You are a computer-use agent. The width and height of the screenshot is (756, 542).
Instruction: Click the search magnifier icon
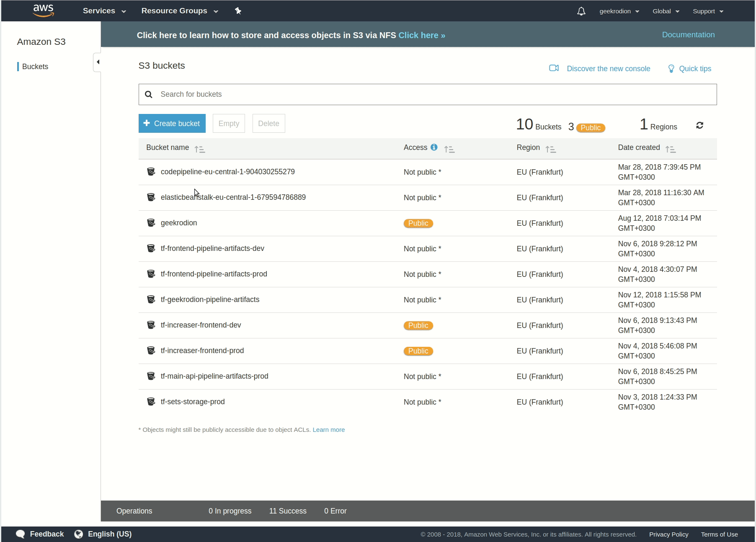(x=148, y=94)
